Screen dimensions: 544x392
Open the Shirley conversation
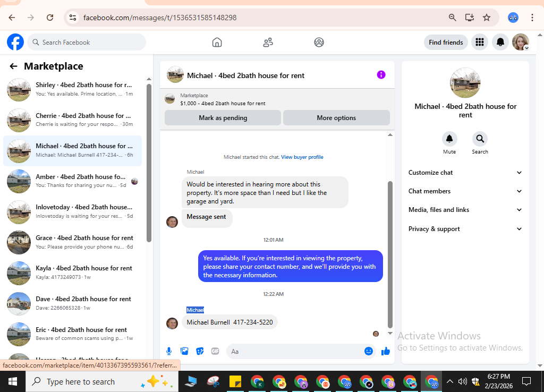click(72, 89)
